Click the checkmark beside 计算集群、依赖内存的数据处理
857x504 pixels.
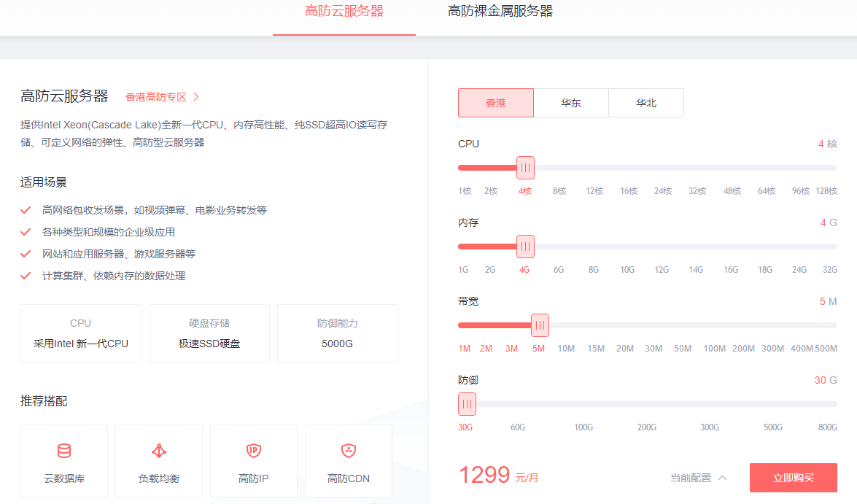(26, 276)
